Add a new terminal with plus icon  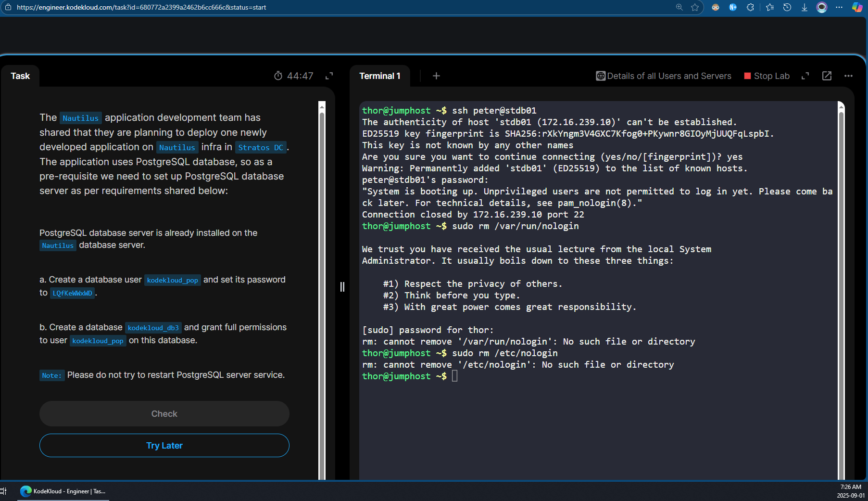pyautogui.click(x=436, y=76)
